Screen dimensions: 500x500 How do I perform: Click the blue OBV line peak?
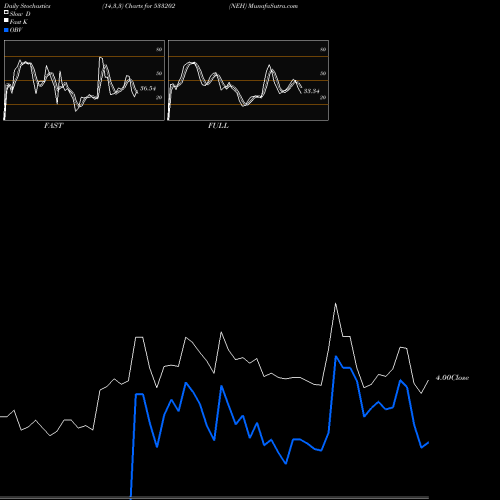tap(336, 357)
